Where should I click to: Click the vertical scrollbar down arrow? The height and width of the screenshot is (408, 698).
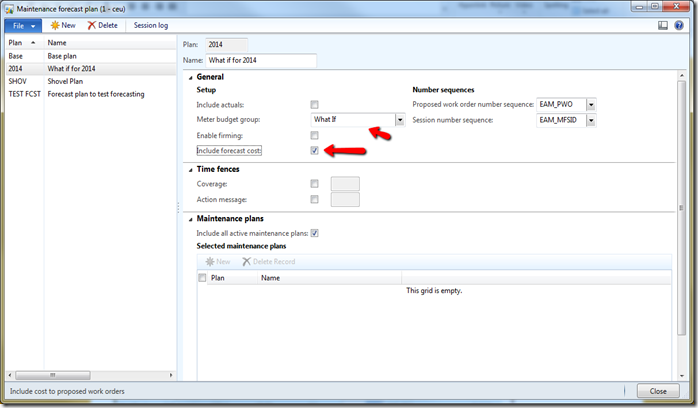click(x=682, y=376)
